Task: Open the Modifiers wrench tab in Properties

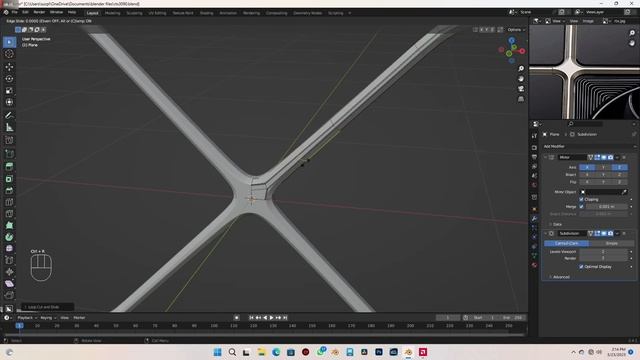Action: click(534, 219)
